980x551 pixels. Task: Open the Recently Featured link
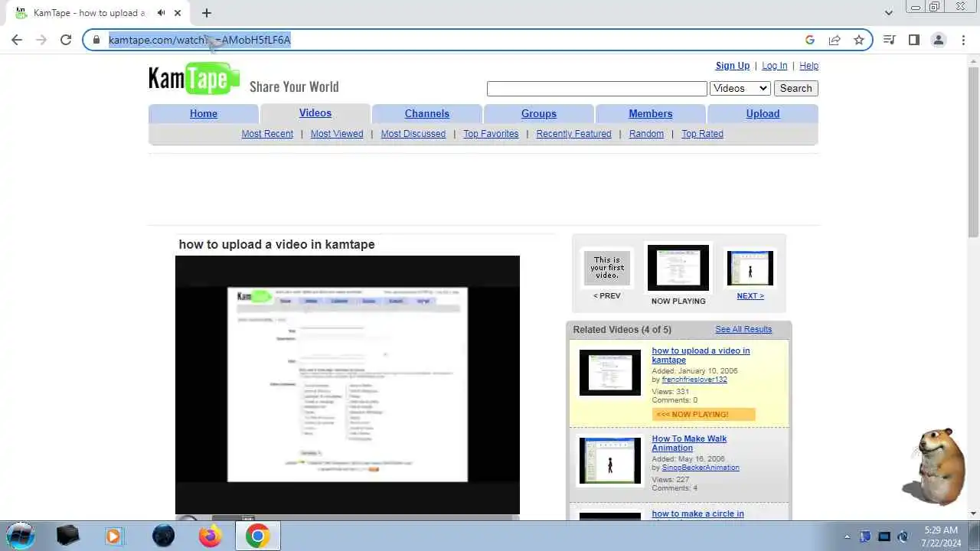pyautogui.click(x=573, y=134)
